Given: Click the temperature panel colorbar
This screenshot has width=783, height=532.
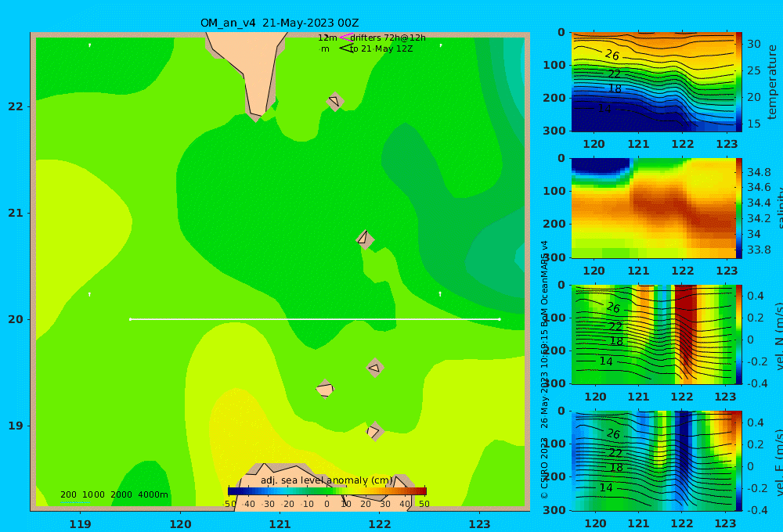Looking at the screenshot, I should point(738,82).
